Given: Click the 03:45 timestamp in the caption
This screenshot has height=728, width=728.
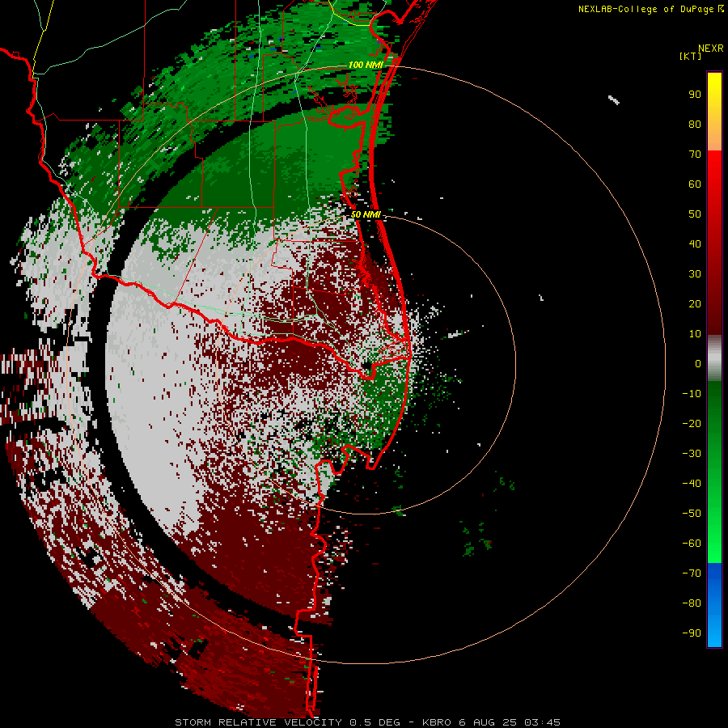Looking at the screenshot, I should [542, 722].
